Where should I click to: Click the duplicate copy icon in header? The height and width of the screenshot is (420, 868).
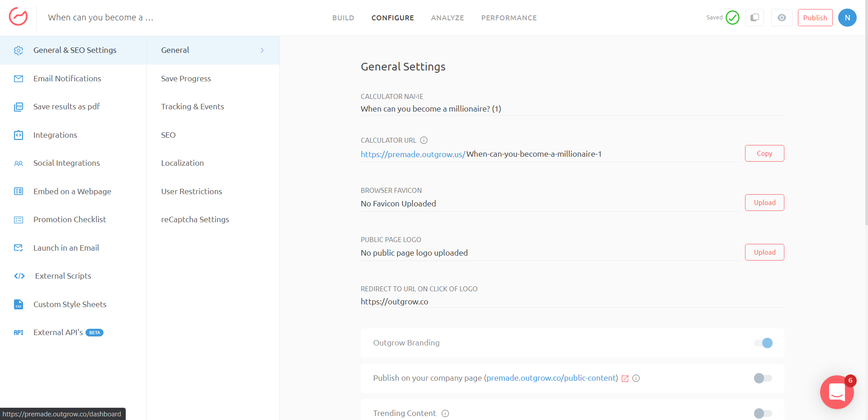click(x=755, y=18)
